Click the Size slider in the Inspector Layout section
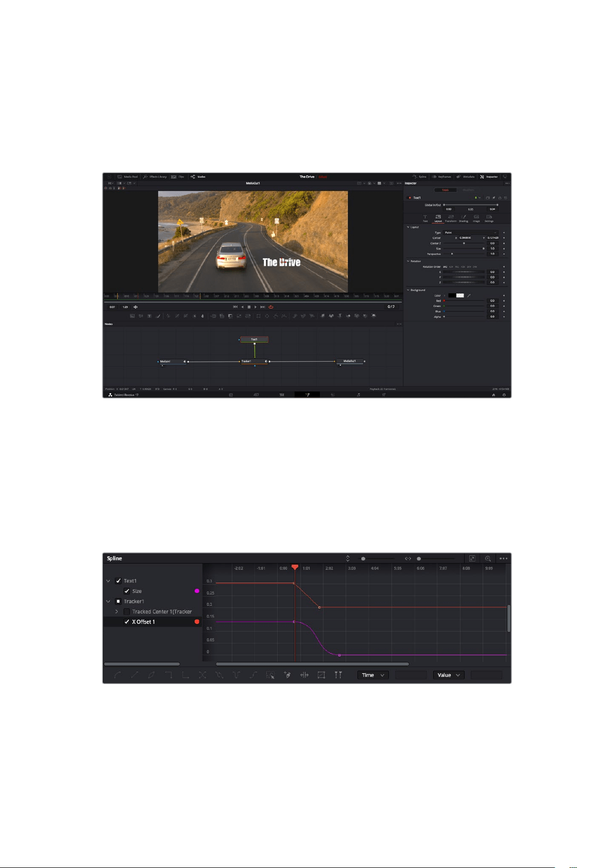 (464, 248)
